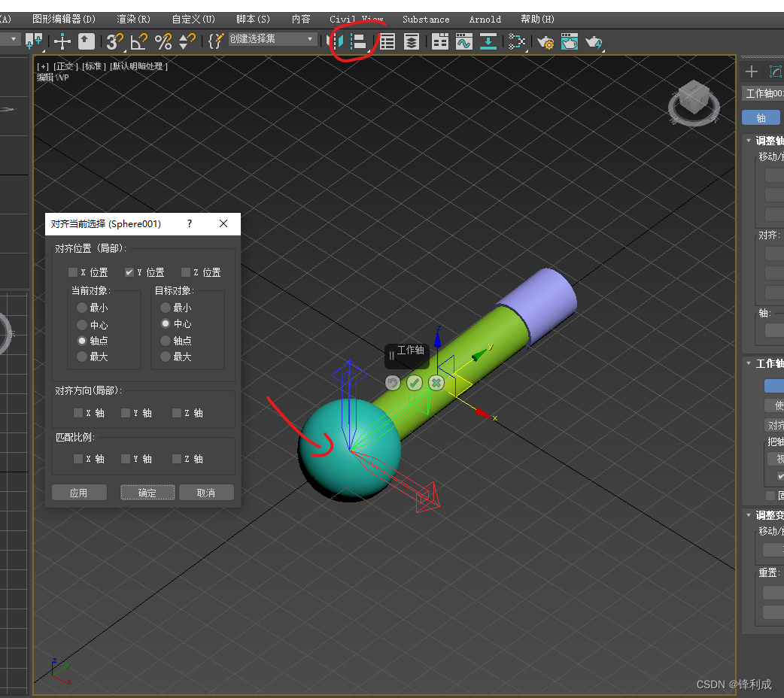Click the Mirror tool icon
This screenshot has width=784, height=698.
pyautogui.click(x=335, y=41)
